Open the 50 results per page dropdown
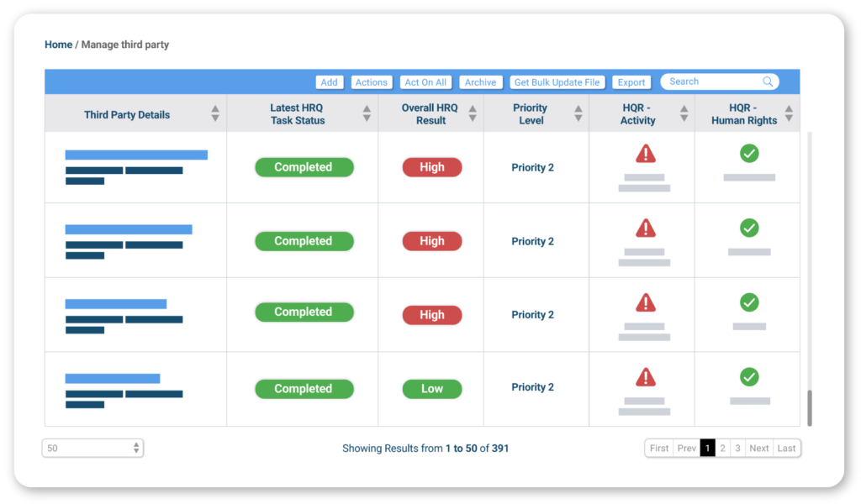 (92, 449)
